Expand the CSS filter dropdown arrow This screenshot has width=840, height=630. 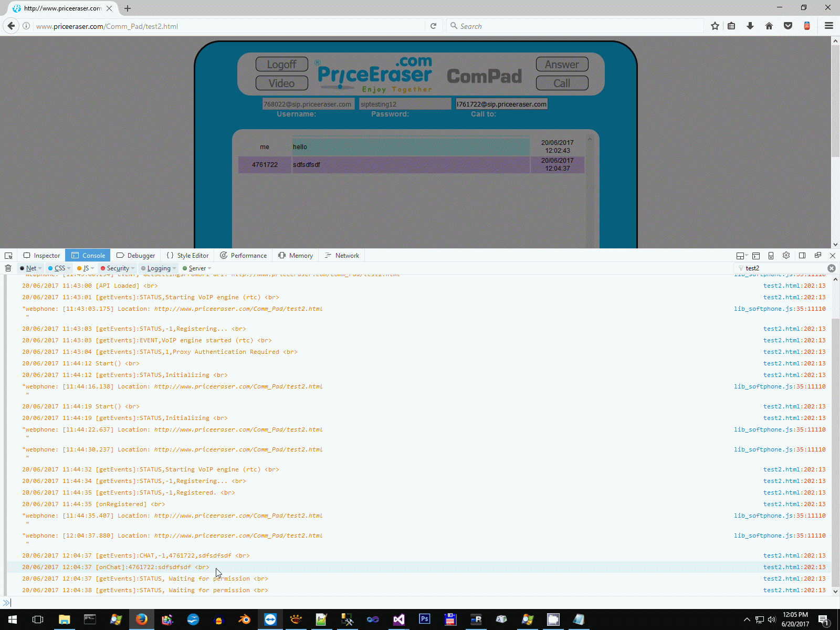(x=69, y=268)
